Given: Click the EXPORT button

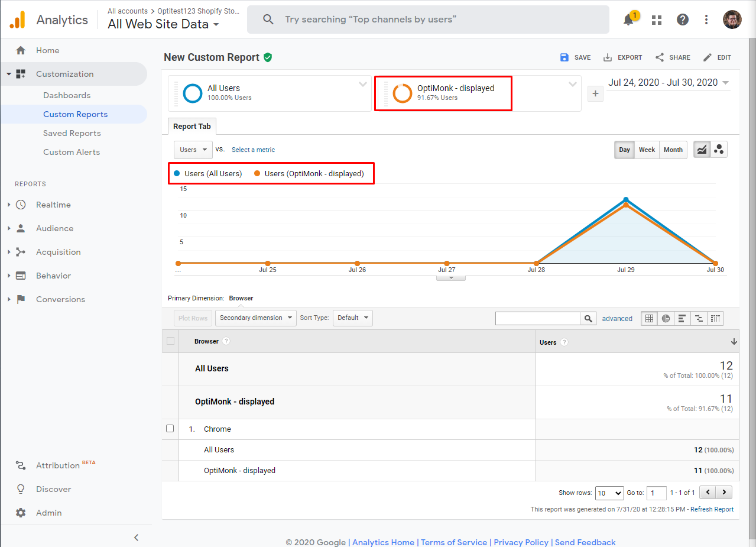Looking at the screenshot, I should (622, 57).
